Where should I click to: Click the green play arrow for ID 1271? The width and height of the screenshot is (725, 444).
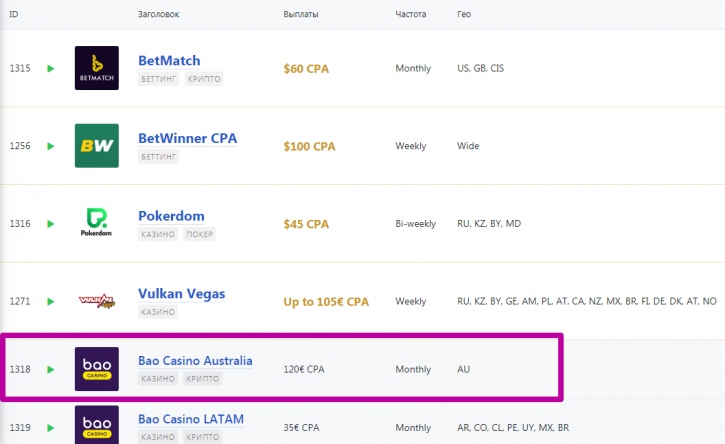click(x=51, y=302)
